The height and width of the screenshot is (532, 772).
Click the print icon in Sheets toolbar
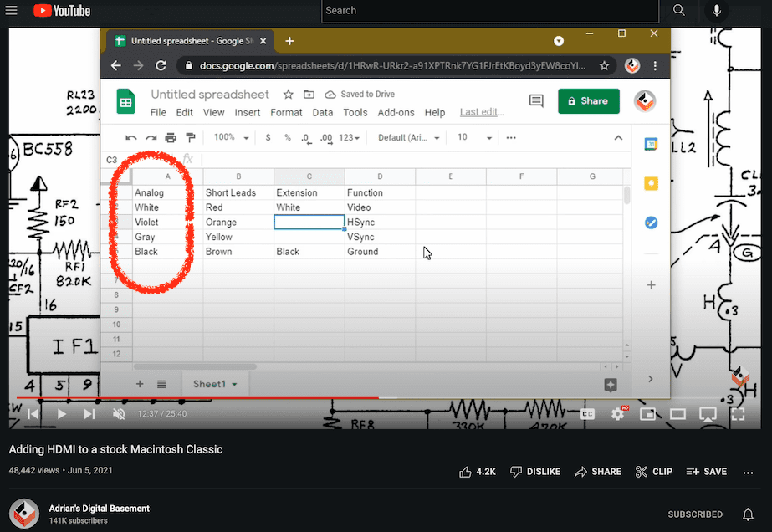pos(171,137)
